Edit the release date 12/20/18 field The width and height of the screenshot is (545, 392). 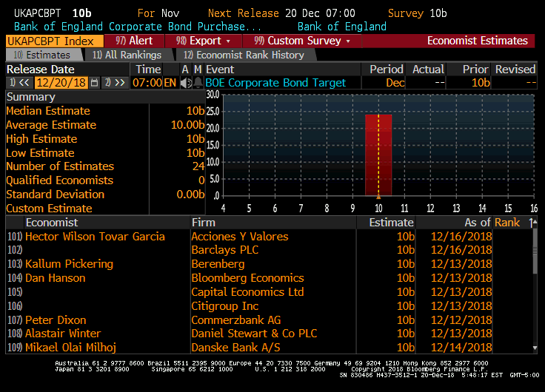pyautogui.click(x=61, y=83)
